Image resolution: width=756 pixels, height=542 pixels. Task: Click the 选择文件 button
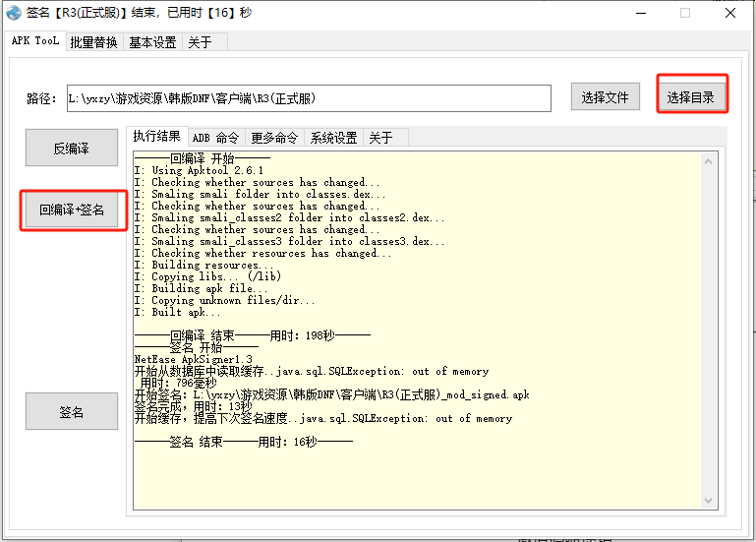click(x=605, y=97)
